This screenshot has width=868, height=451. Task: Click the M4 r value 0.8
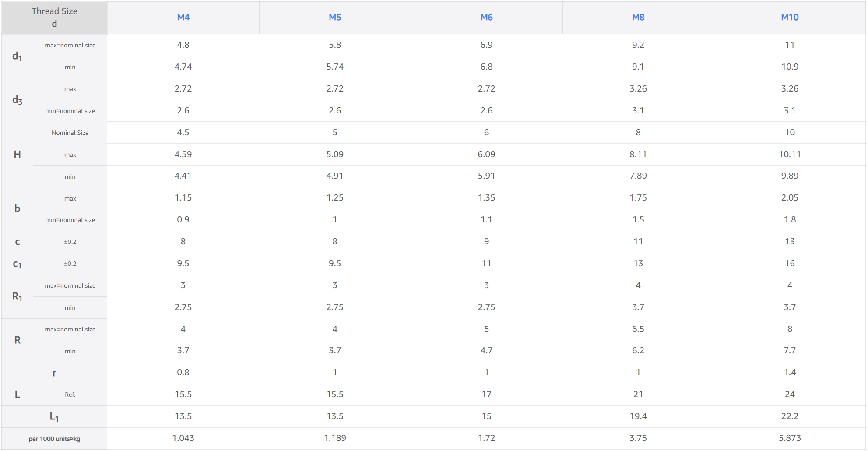point(183,373)
